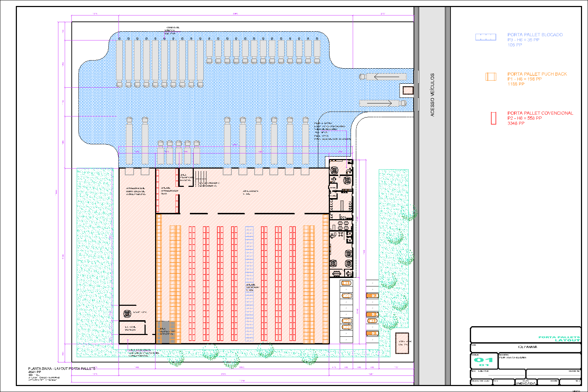This screenshot has width=588, height=392.
Task: Click the large green 01 sheet number
Action: [x=484, y=360]
